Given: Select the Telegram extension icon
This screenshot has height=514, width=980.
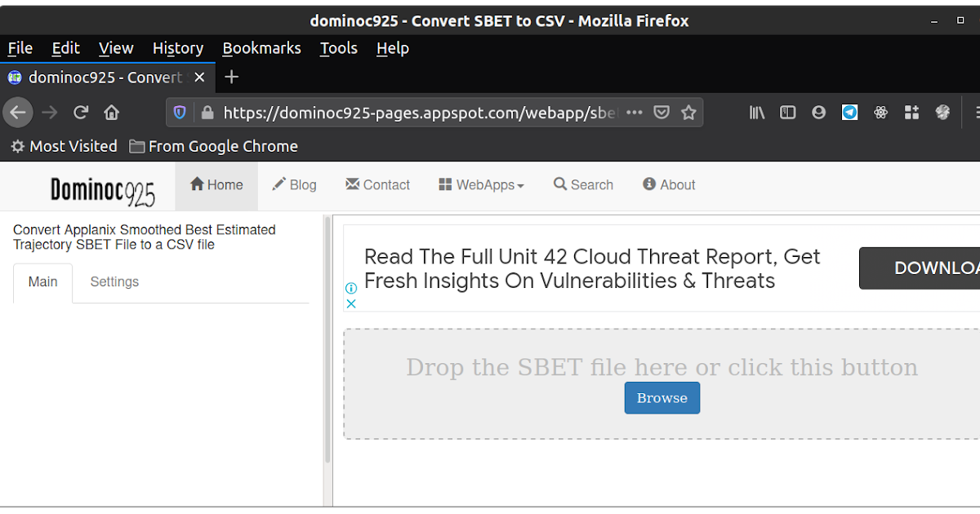Looking at the screenshot, I should [849, 112].
